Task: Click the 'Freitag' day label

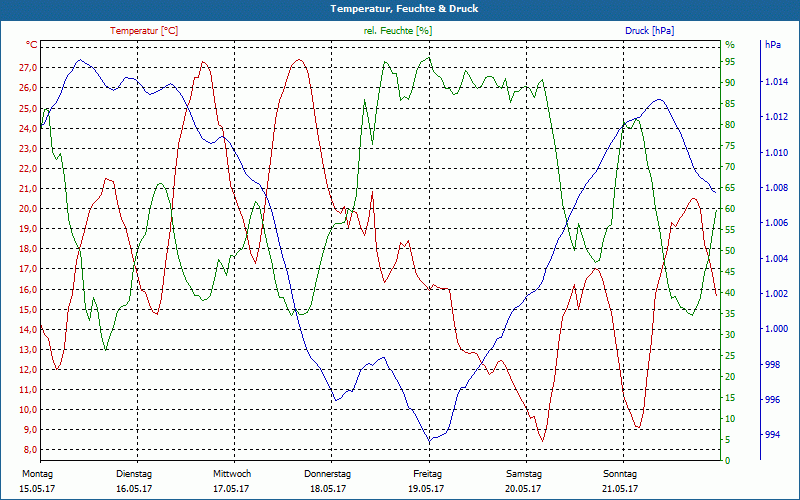Action: (x=428, y=474)
